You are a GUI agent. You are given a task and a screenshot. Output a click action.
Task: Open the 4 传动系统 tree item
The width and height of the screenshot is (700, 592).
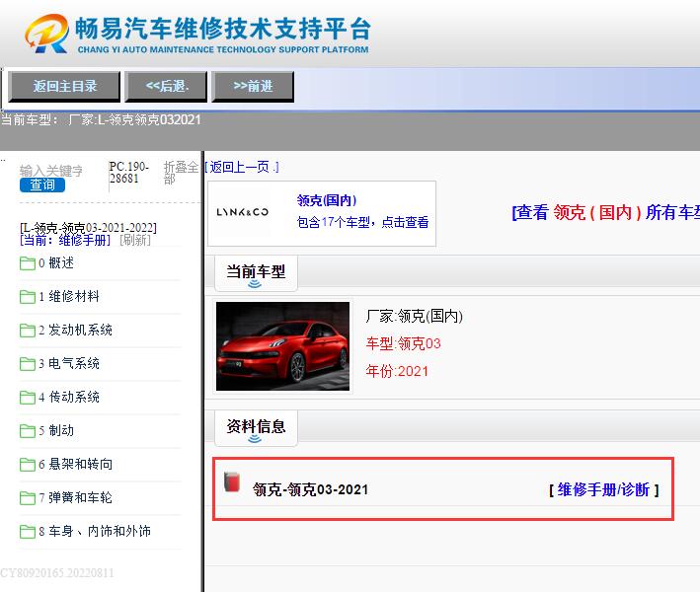pos(69,397)
